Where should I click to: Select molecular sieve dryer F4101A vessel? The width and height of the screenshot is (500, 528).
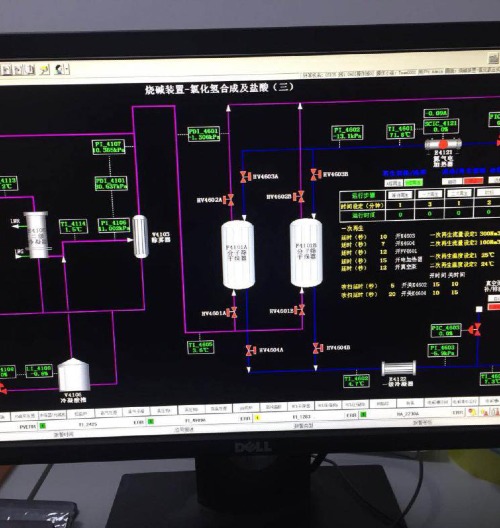238,255
